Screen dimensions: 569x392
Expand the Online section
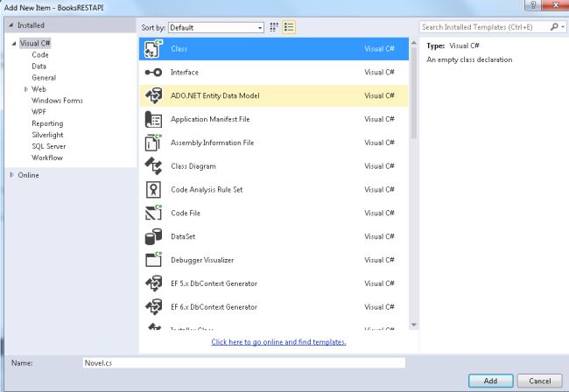coord(11,175)
